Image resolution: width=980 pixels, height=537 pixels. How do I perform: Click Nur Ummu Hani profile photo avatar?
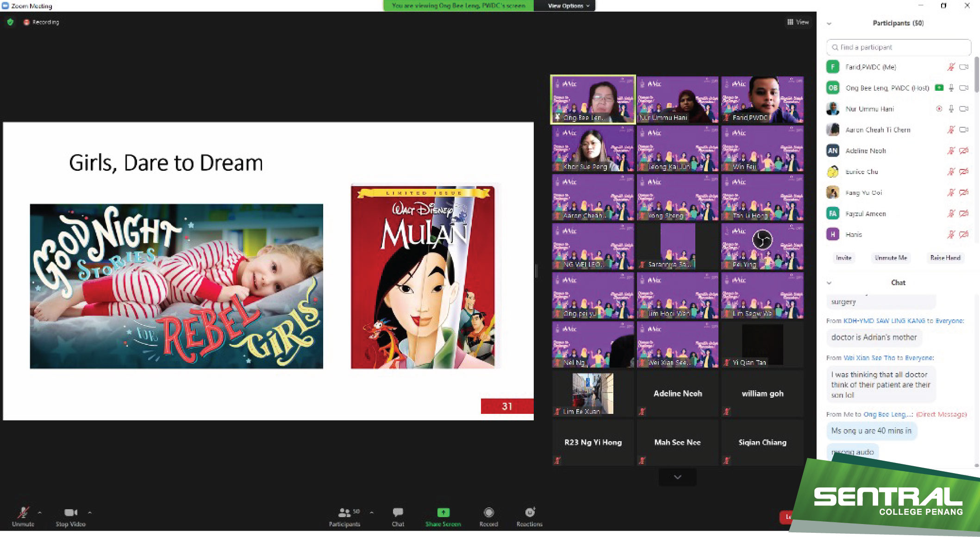[x=833, y=109]
